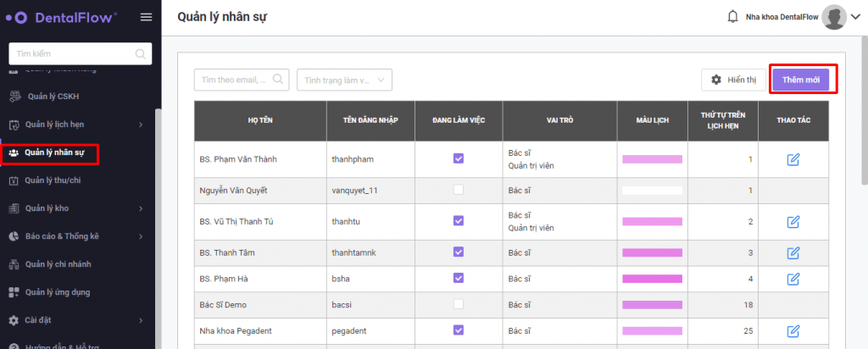The height and width of the screenshot is (349, 868).
Task: Toggle working checkbox for BS. Thanh Tâm
Action: click(459, 252)
